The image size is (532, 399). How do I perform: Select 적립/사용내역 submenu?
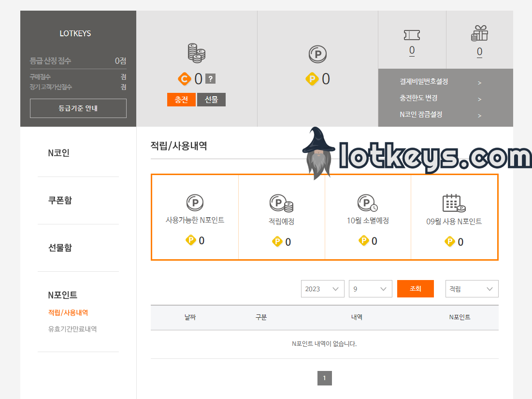click(x=68, y=312)
